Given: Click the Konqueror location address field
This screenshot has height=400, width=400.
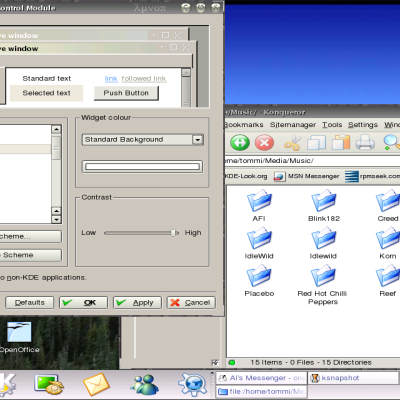Looking at the screenshot, I should click(313, 161).
